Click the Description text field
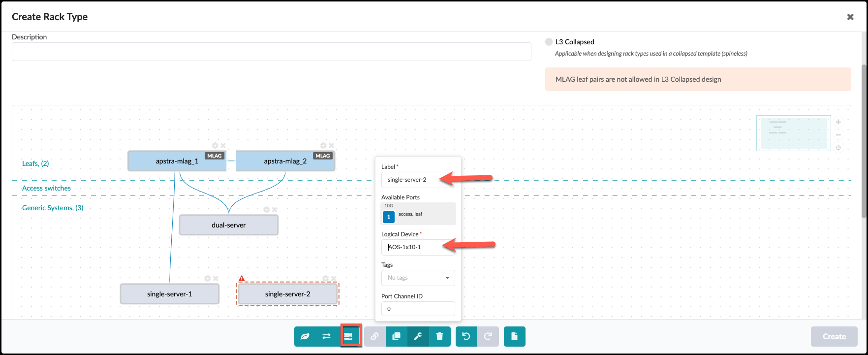Viewport: 868px width, 355px height. (271, 52)
